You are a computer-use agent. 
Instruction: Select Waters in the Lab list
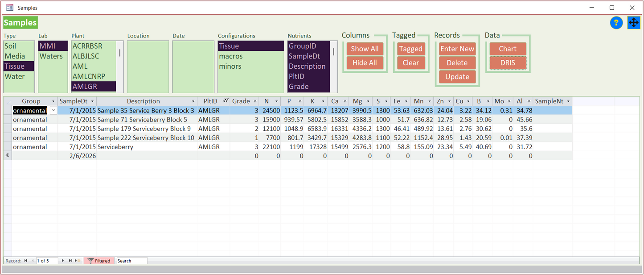tap(53, 56)
